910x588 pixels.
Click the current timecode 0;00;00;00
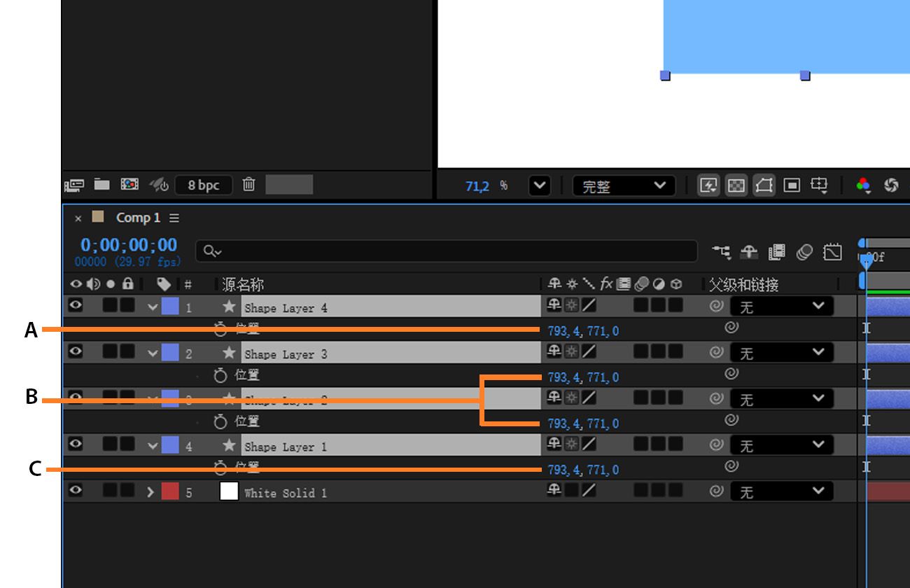(129, 245)
